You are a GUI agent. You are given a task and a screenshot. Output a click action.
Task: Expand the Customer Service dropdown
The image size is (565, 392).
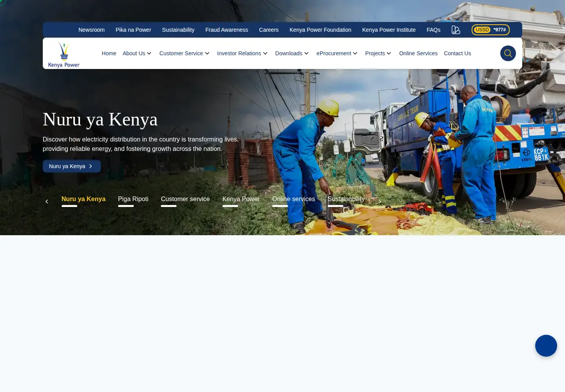184,53
